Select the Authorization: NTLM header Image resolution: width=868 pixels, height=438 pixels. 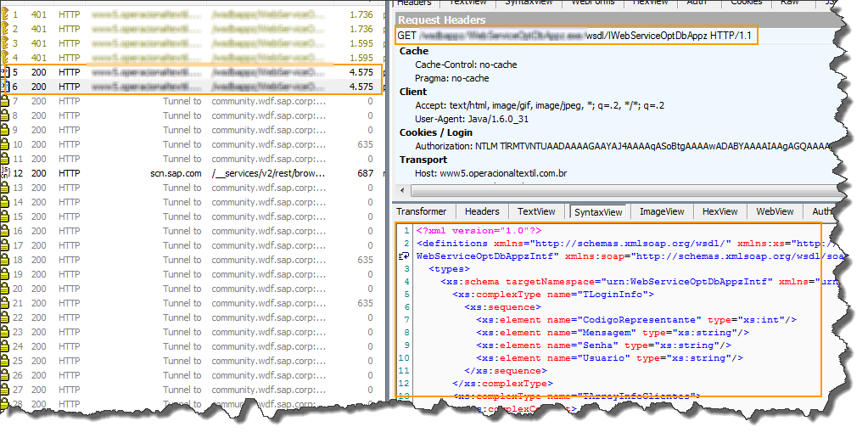tap(623, 146)
